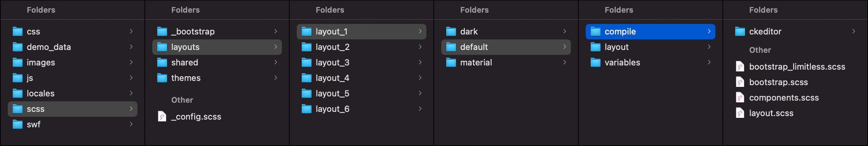Expand the dark folder chevron

[565, 31]
